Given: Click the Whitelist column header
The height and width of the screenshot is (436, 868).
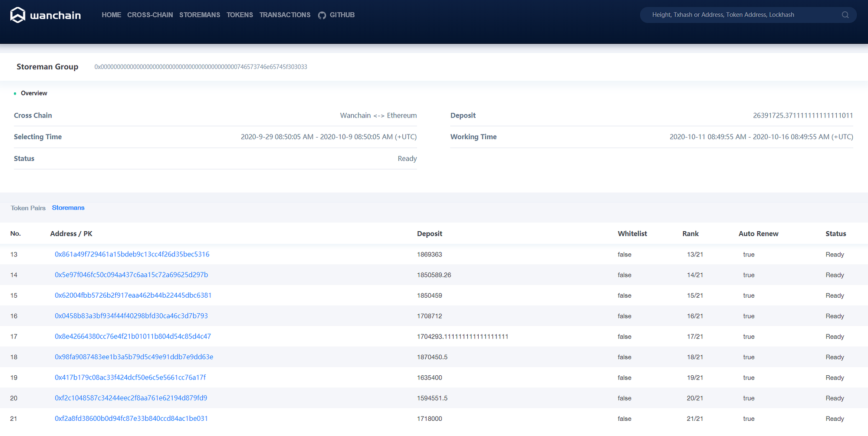Looking at the screenshot, I should click(x=632, y=234).
